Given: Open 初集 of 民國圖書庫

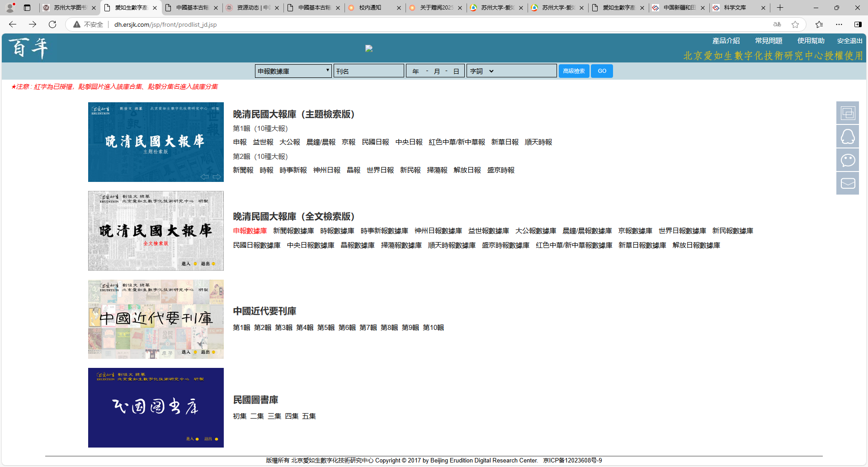Looking at the screenshot, I should click(240, 416).
